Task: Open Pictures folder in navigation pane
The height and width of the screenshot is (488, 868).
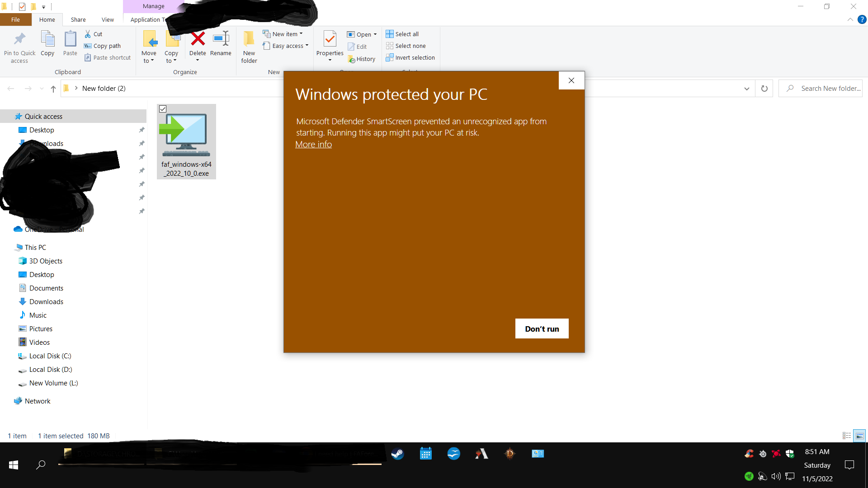Action: pos(41,328)
